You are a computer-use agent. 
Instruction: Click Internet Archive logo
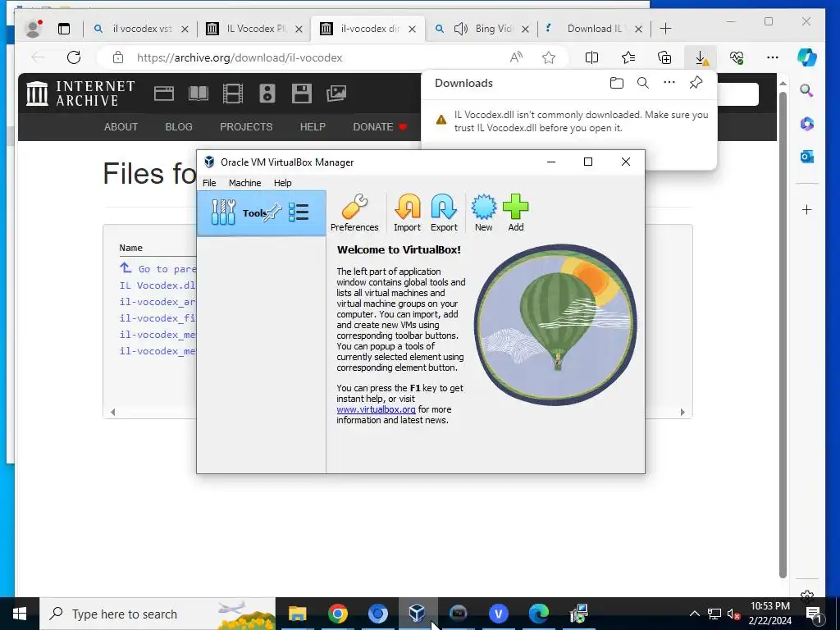(80, 94)
